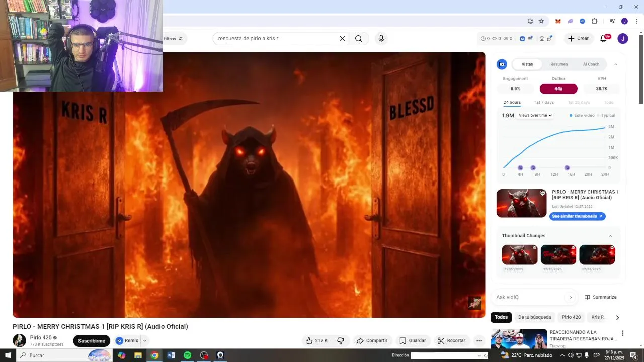Select the 'De tu búsqueda' chip
The height and width of the screenshot is (362, 644).
point(535,317)
